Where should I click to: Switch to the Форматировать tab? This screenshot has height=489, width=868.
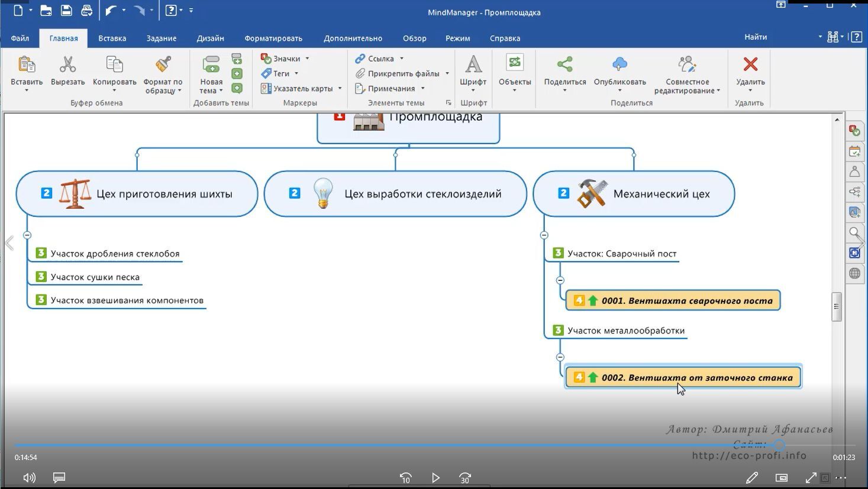coord(273,38)
